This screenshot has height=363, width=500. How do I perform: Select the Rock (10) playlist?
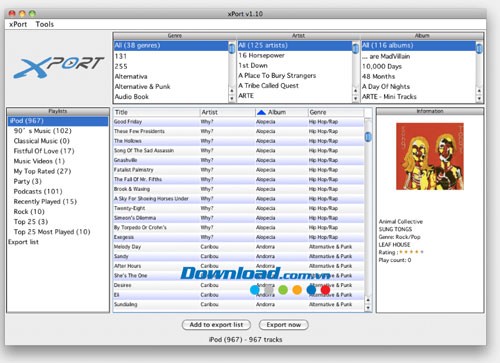(x=58, y=212)
